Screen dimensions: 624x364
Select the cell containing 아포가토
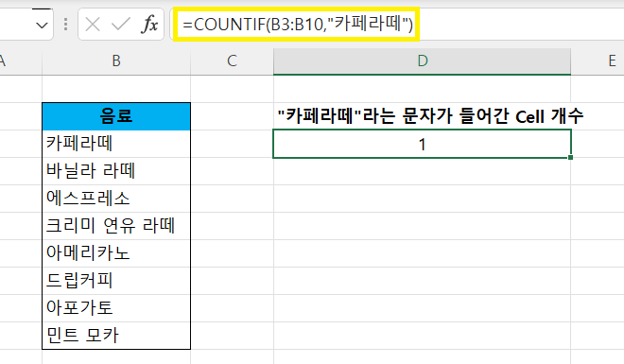pos(116,308)
